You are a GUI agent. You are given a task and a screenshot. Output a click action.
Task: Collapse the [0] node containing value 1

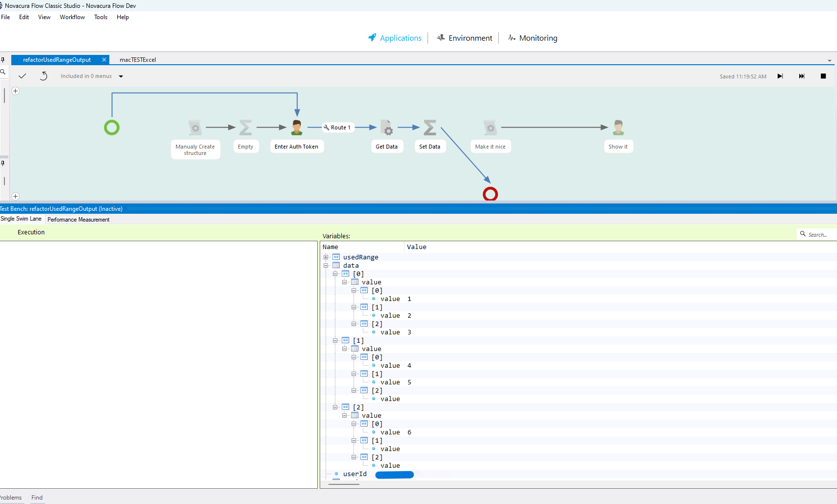click(354, 291)
